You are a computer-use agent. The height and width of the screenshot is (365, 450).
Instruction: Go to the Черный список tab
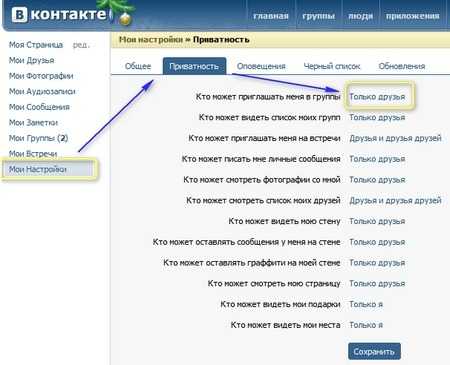(332, 66)
